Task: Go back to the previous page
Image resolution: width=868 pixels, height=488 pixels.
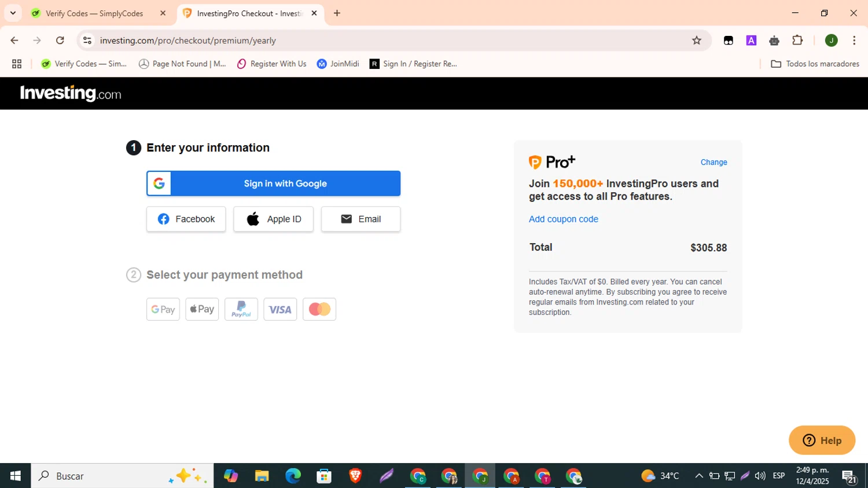Action: coord(14,41)
